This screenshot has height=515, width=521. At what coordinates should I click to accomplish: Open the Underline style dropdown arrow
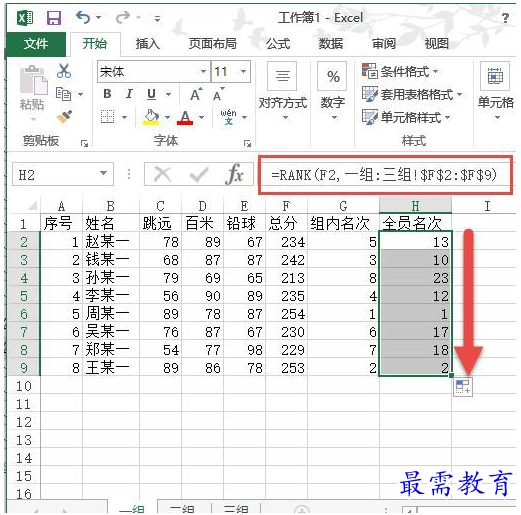pos(169,94)
